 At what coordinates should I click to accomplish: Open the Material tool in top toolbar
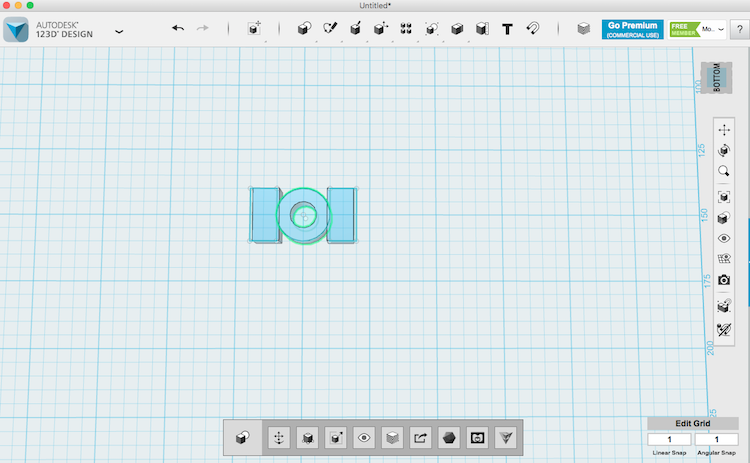click(x=584, y=29)
